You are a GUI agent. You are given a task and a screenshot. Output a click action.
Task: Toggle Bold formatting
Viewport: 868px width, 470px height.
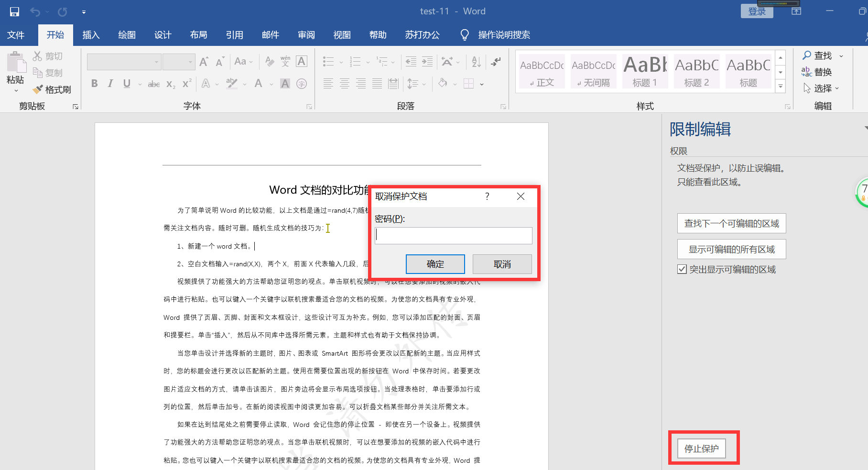[x=95, y=84]
